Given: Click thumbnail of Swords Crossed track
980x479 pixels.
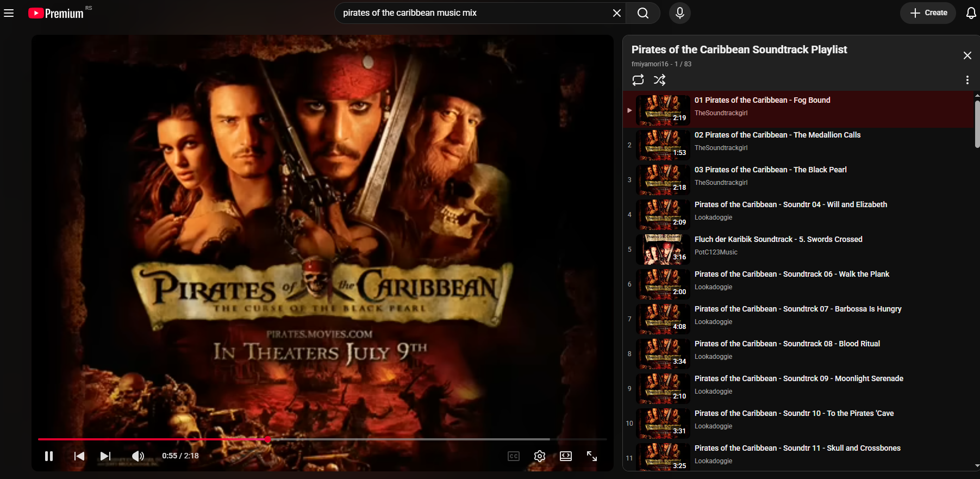Looking at the screenshot, I should (663, 250).
